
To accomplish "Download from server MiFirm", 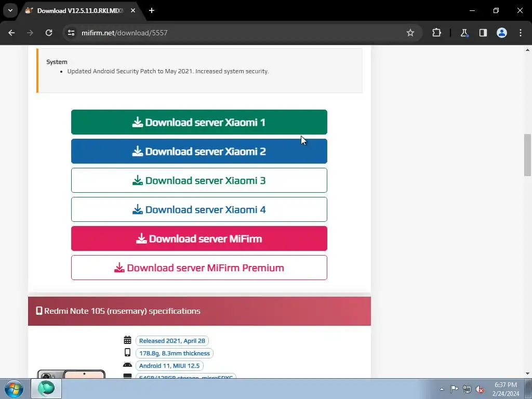I will (199, 238).
